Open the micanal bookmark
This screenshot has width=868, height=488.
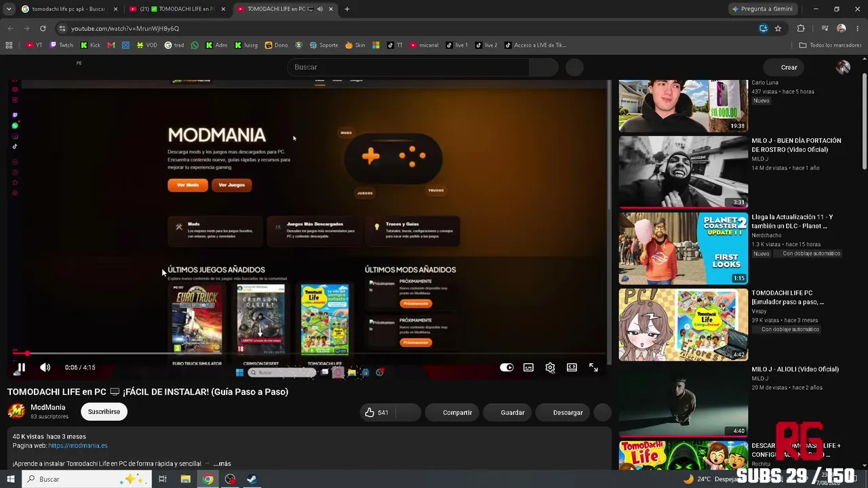425,45
